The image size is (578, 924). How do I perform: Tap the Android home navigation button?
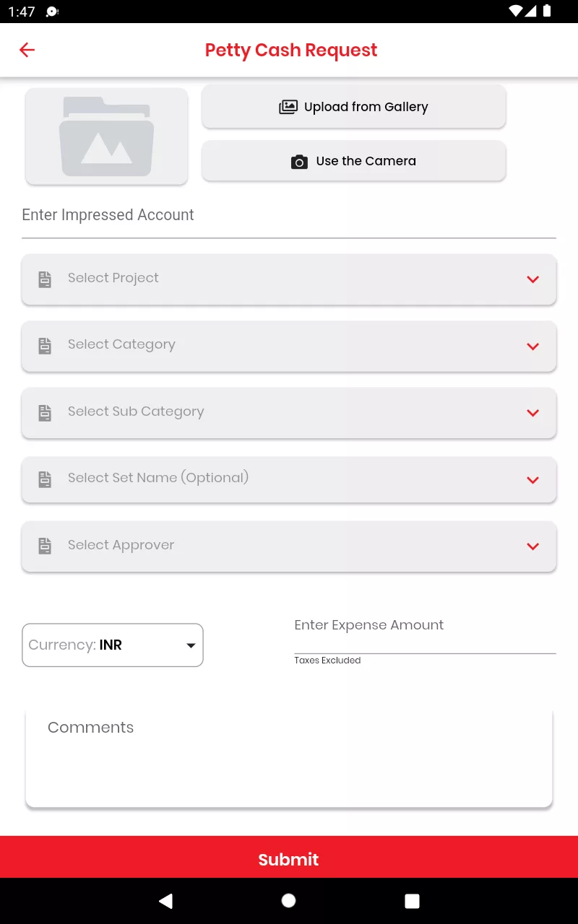click(x=288, y=900)
